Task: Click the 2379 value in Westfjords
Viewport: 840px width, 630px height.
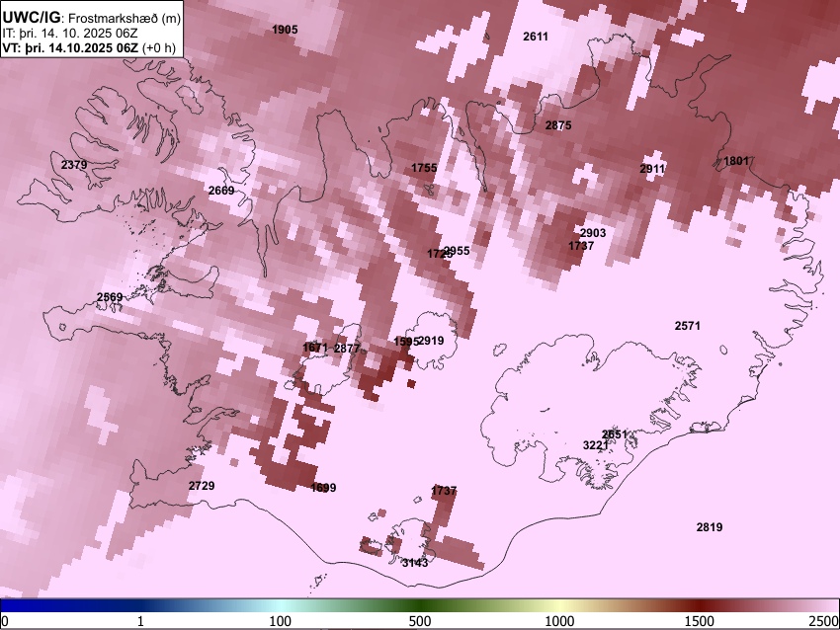Action: 74,165
